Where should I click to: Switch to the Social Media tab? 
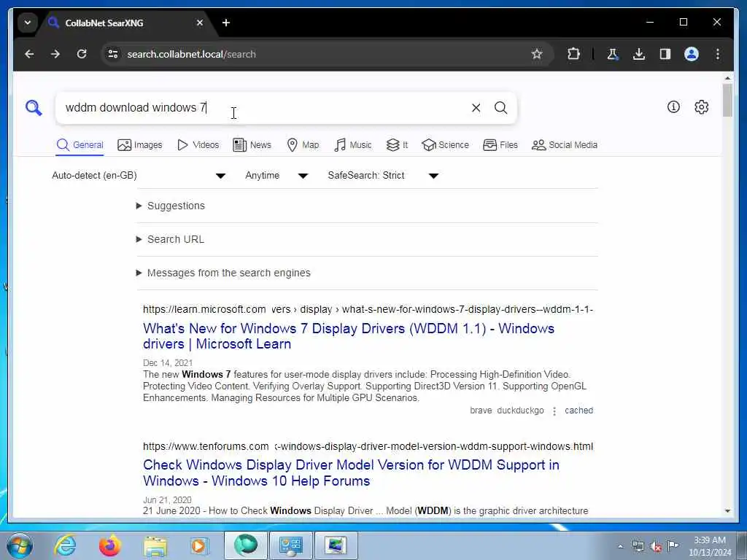coord(565,145)
